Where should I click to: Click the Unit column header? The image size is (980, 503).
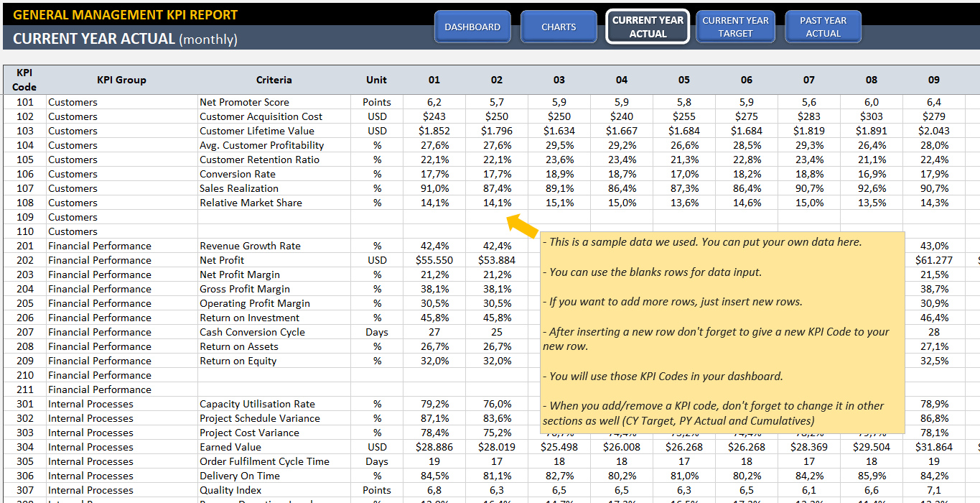point(375,80)
